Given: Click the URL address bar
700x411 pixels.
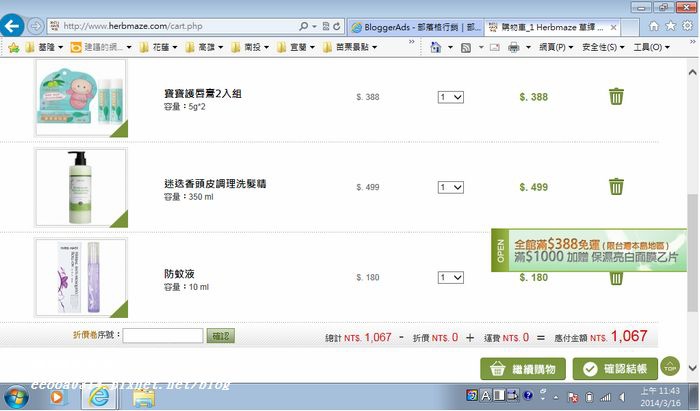Looking at the screenshot, I should click(174, 26).
